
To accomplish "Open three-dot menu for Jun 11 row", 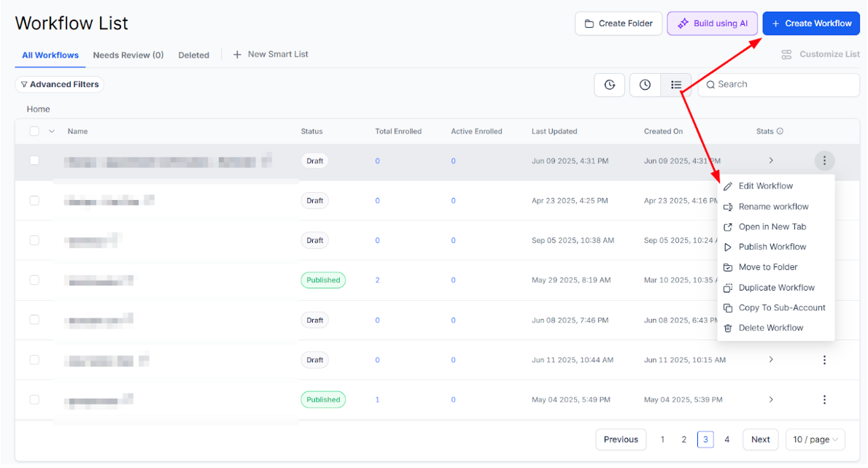I will click(x=824, y=360).
